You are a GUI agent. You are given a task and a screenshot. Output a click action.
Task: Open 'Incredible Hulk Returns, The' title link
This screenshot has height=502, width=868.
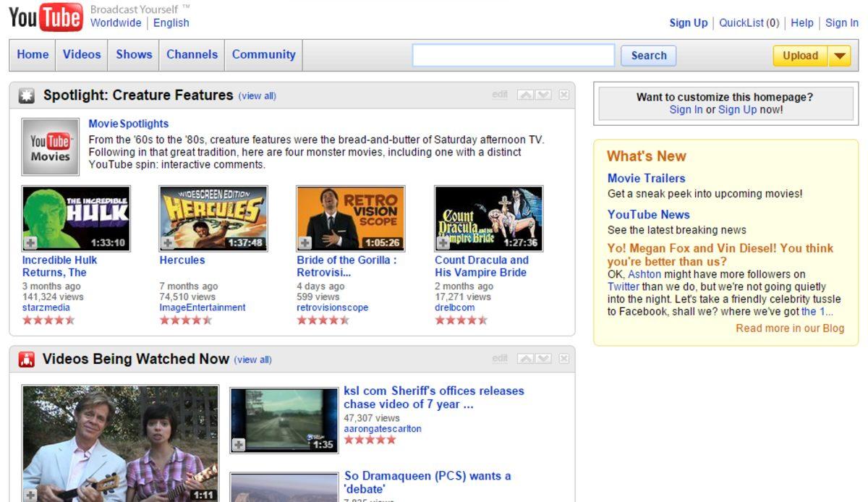click(x=59, y=266)
